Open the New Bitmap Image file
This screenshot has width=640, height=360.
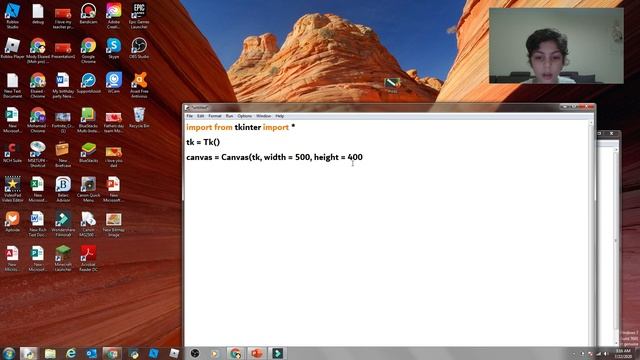(113, 224)
